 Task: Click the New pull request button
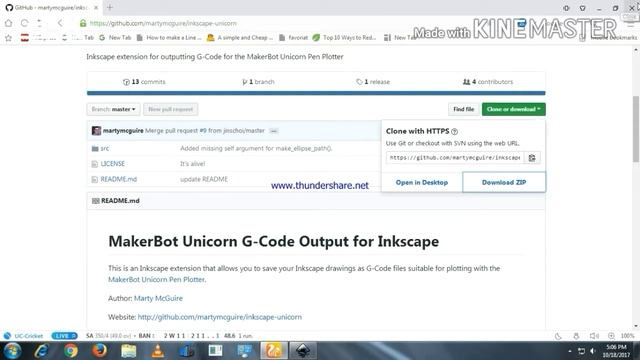click(171, 109)
